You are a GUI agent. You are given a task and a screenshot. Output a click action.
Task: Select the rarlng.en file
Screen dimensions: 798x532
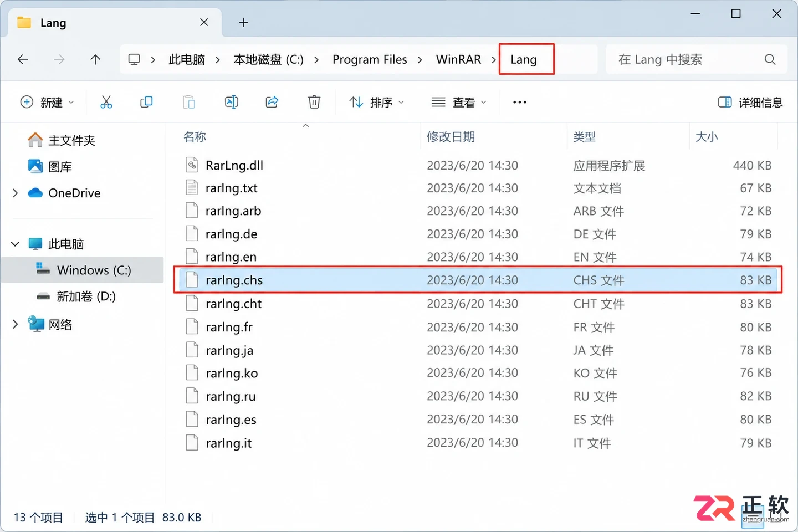478,257
